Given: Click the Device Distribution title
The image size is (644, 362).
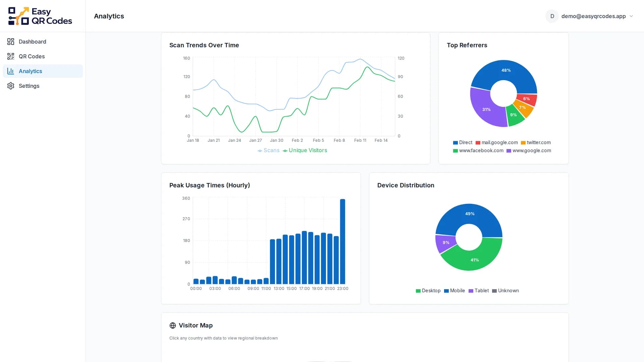Looking at the screenshot, I should tap(406, 185).
